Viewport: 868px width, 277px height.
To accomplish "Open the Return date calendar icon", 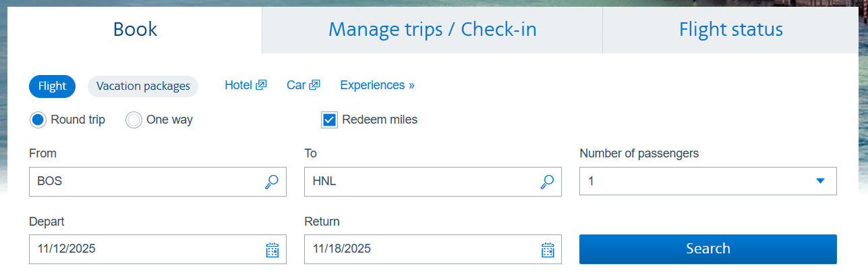I will tap(548, 249).
